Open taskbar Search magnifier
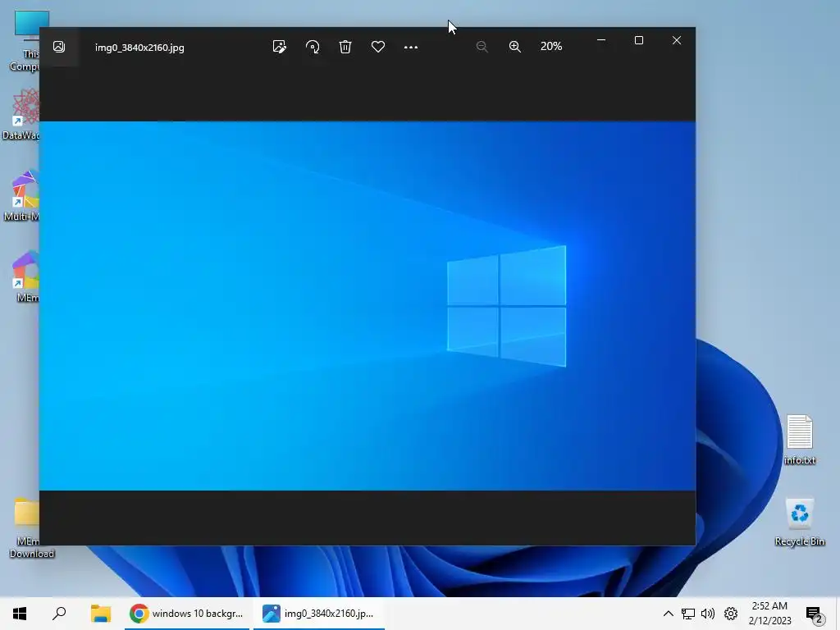 click(x=59, y=614)
